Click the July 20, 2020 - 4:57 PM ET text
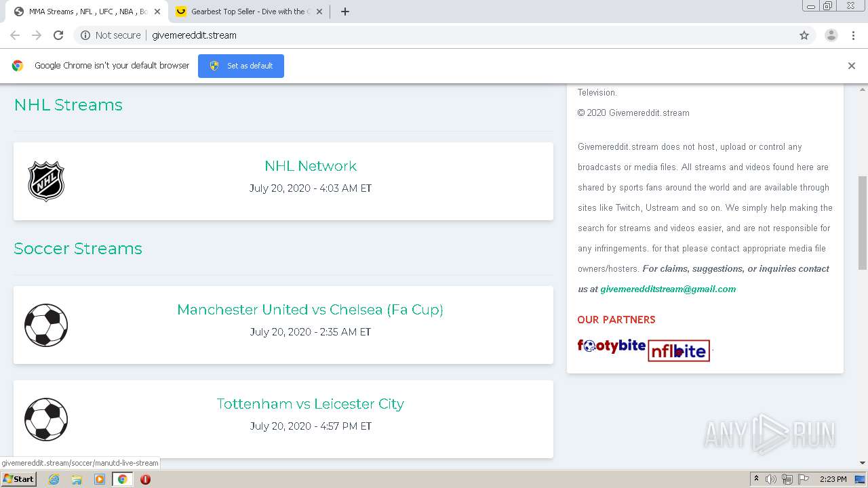Screen dimensions: 868x488 point(311,426)
